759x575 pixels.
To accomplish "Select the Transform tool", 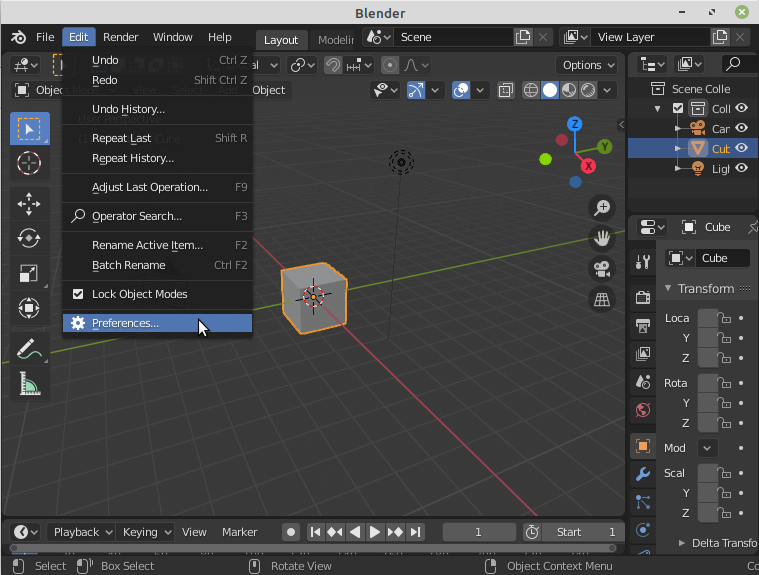I will [29, 308].
